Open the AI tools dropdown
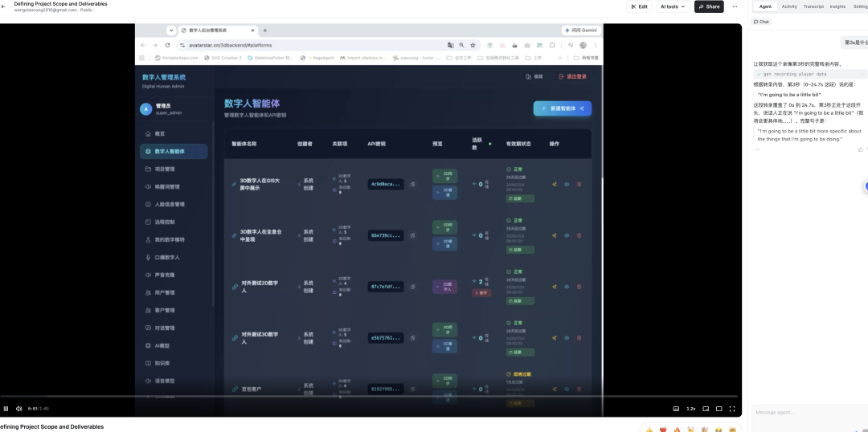868x432 pixels. [x=673, y=6]
